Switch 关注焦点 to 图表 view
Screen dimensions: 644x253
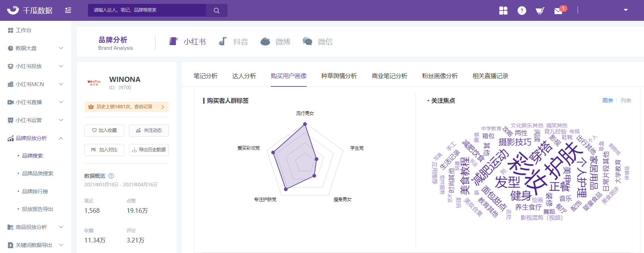tap(608, 101)
